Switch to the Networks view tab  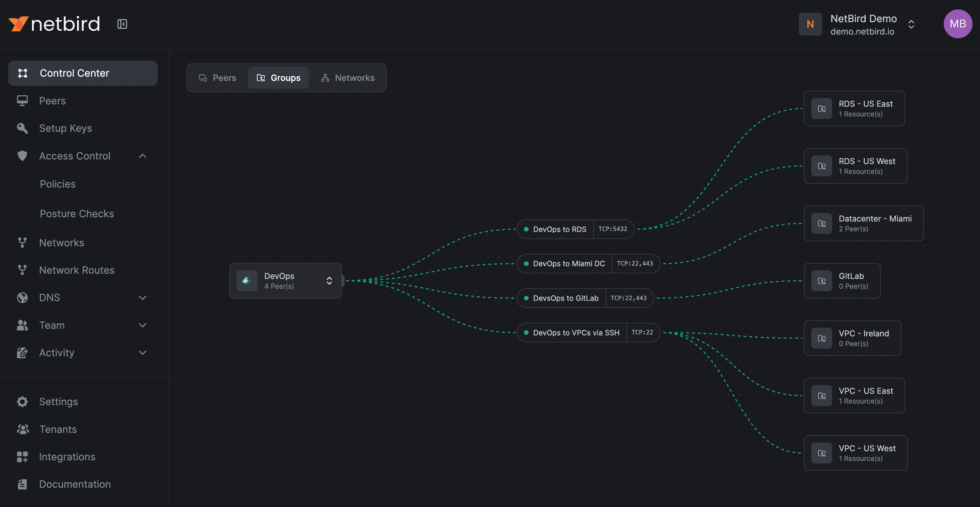tap(348, 78)
